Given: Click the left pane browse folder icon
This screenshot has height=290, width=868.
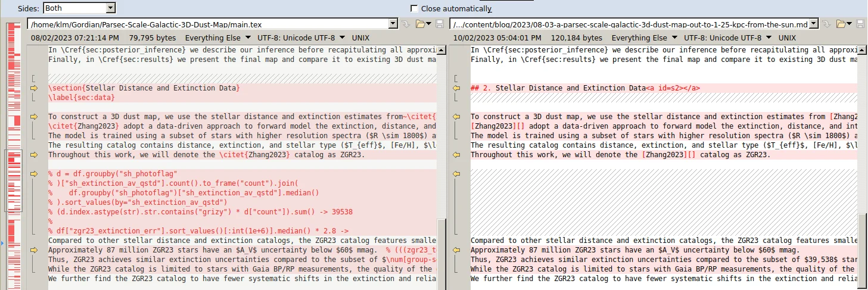Looking at the screenshot, I should pos(421,24).
